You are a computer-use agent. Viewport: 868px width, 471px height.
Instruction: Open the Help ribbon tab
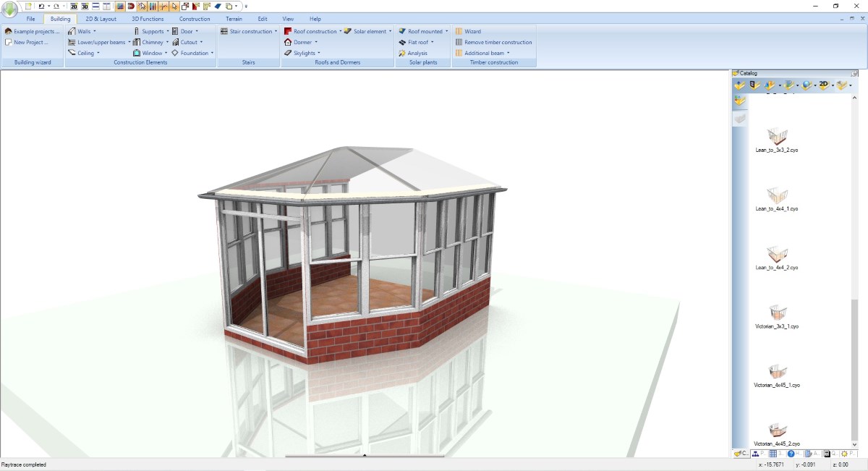point(315,19)
